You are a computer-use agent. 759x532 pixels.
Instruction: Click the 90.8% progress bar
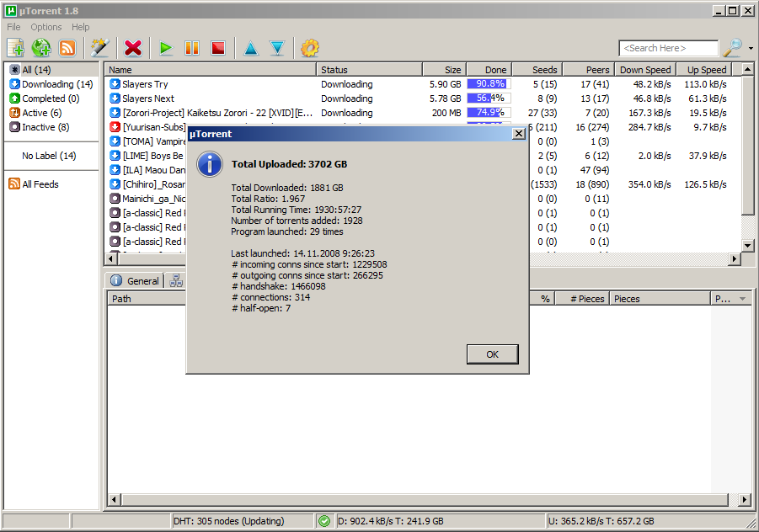click(489, 84)
